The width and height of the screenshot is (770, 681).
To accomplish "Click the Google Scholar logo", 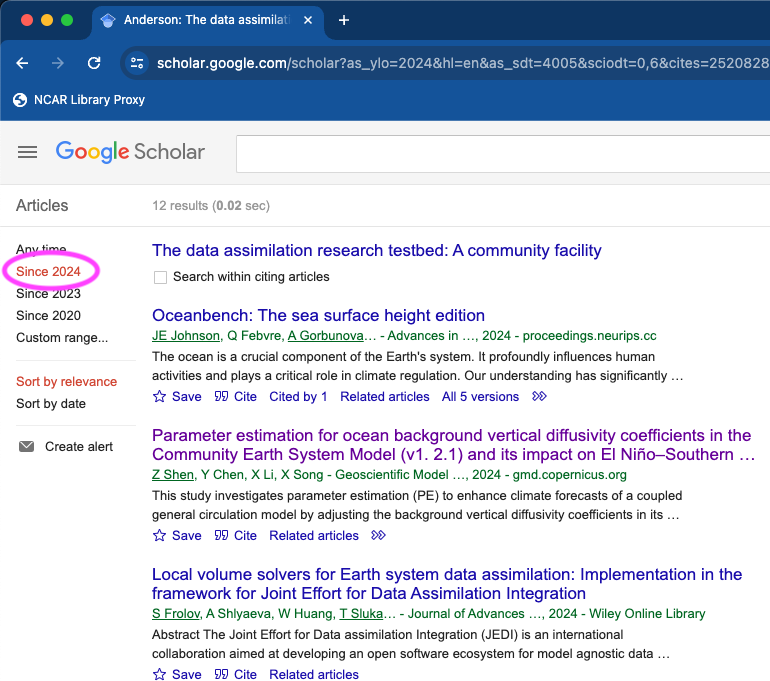I will point(130,152).
